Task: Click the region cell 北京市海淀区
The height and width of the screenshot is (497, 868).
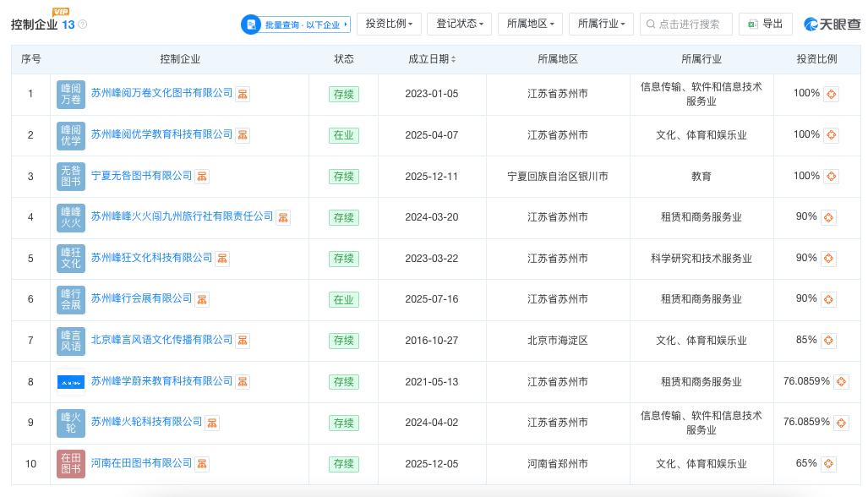Action: 558,341
